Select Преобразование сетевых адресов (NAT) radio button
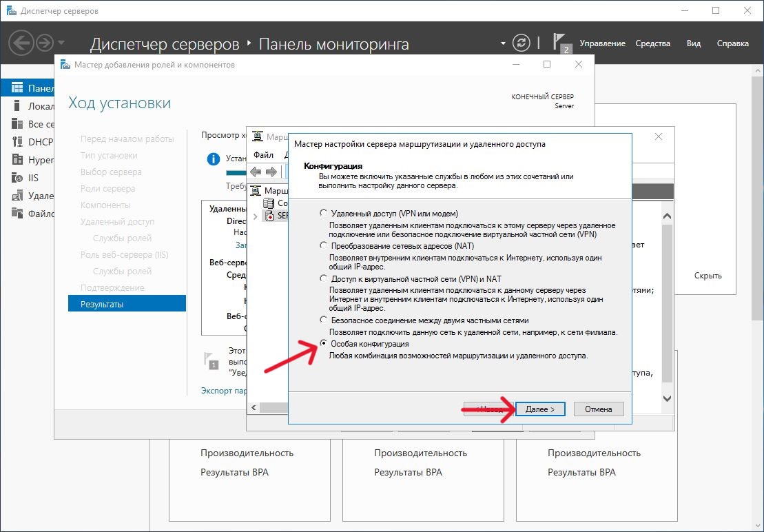 tap(324, 245)
